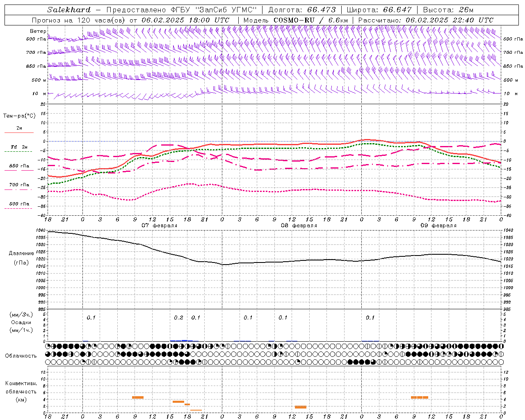
Task: Click the "Рассчитано: 06.02.2025 22:40 UTC" text
Action: (426, 20)
